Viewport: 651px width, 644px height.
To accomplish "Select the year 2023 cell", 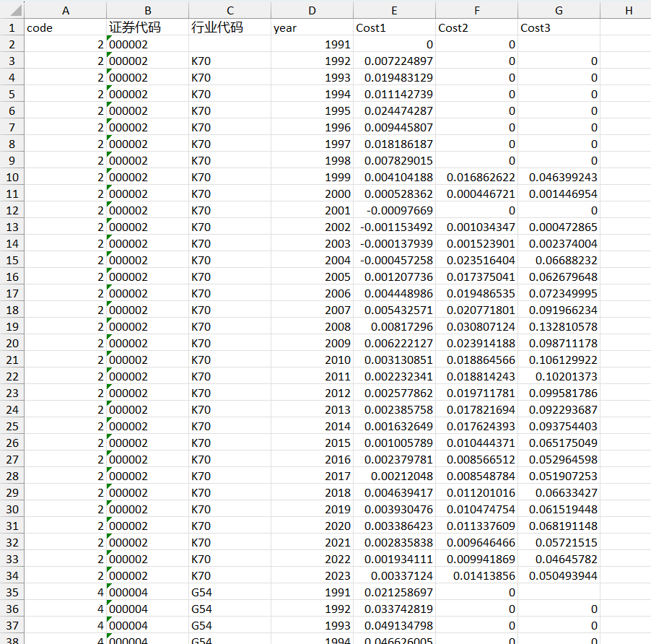I will (312, 576).
